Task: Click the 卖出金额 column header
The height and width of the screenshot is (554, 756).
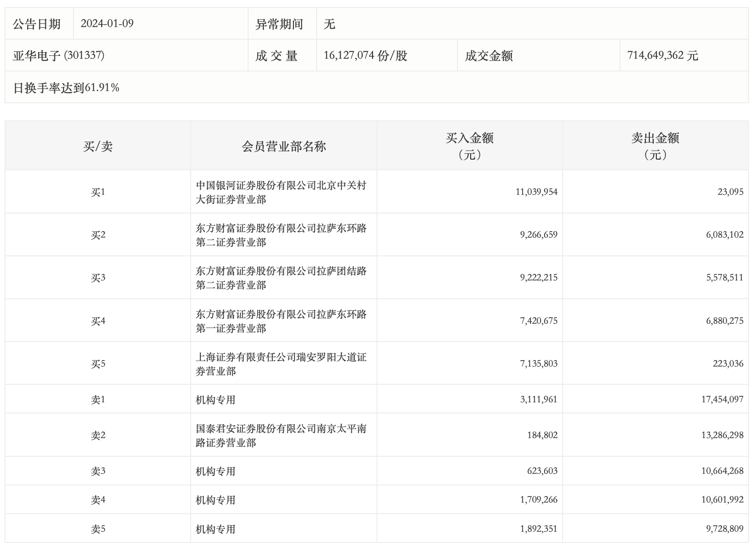Action: (x=655, y=146)
